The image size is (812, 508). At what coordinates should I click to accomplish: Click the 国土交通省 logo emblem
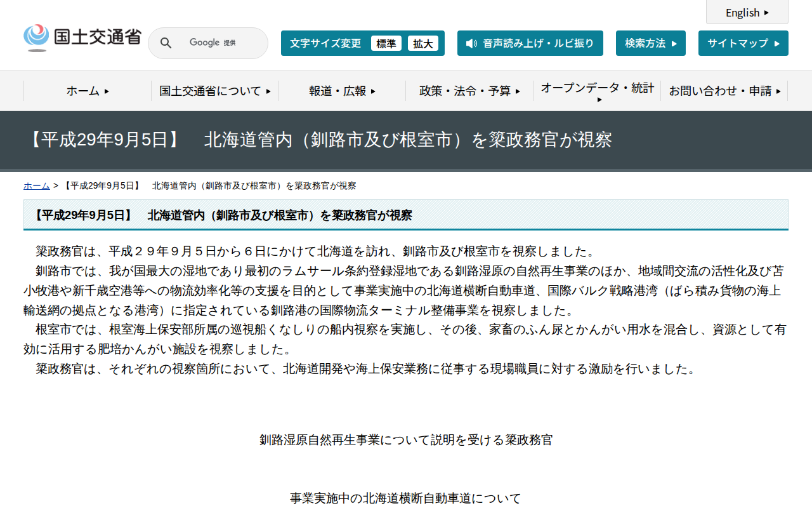(36, 37)
